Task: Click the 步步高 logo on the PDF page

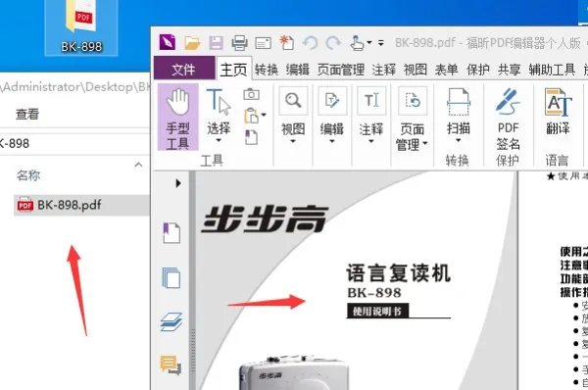Action: (x=266, y=219)
